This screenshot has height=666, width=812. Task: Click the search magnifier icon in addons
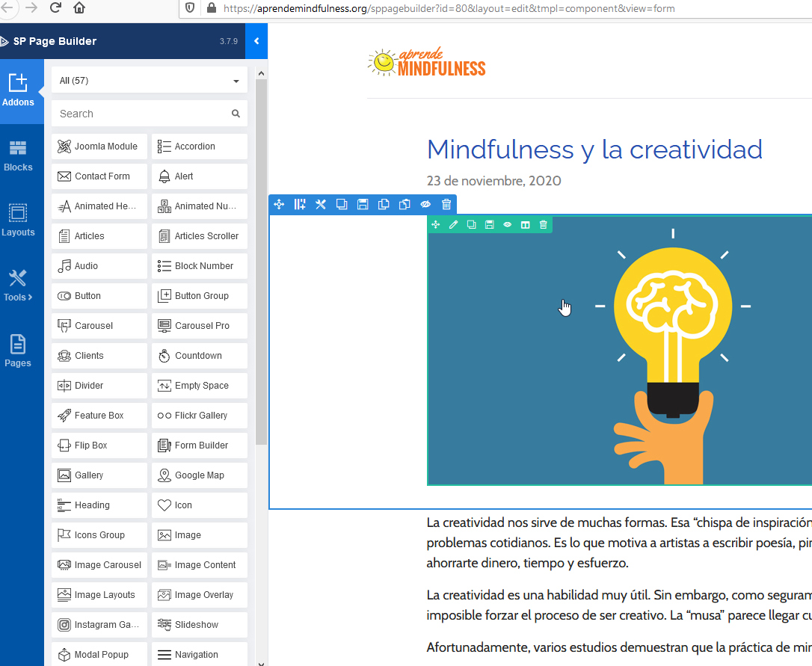236,114
